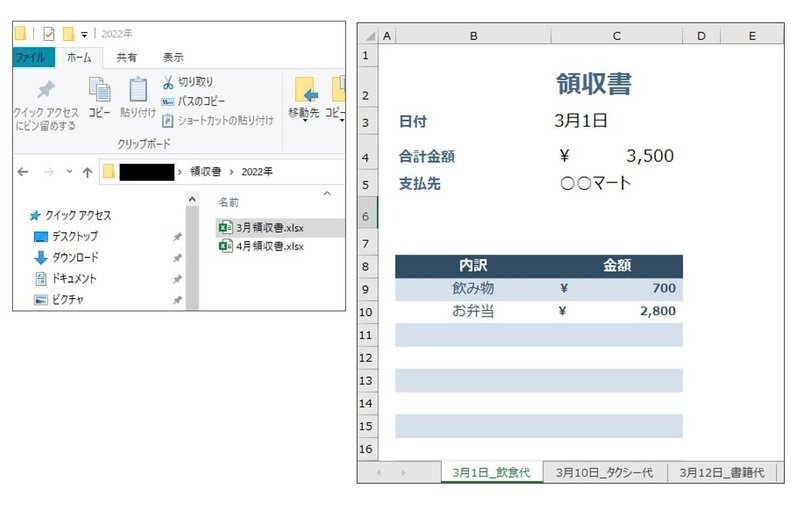Viewport: 800px width, 516px height.
Task: Click the sheet tab scroll left arrow
Action: tap(379, 473)
